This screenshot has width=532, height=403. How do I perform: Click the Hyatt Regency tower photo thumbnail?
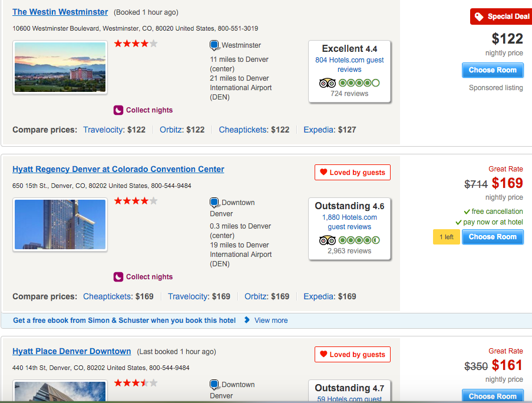[x=60, y=224]
